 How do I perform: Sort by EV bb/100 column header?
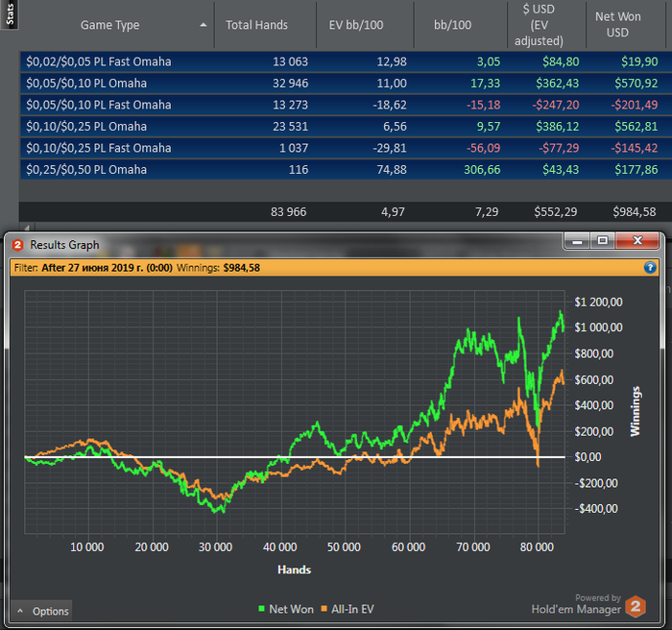tap(356, 25)
